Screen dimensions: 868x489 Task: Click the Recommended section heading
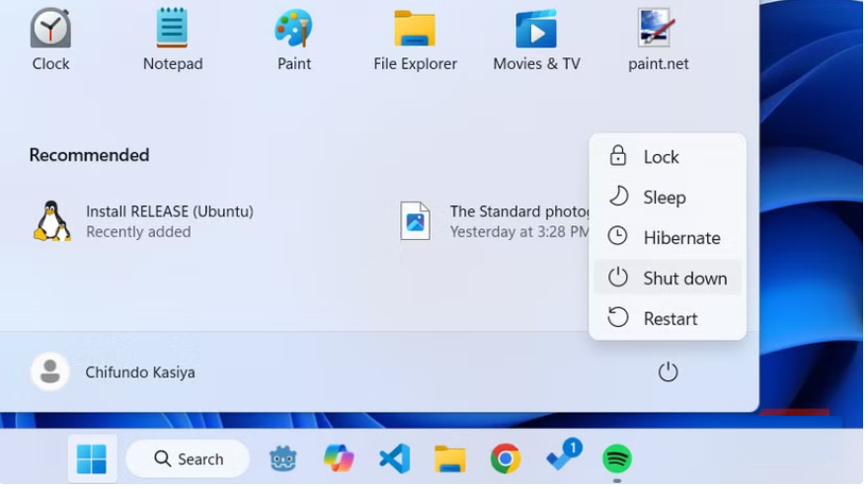89,156
